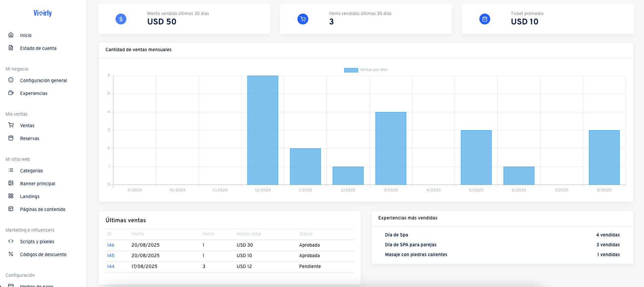The height and width of the screenshot is (287, 644).
Task: Click the document icon for Estado de cuenta
Action: pyautogui.click(x=11, y=48)
